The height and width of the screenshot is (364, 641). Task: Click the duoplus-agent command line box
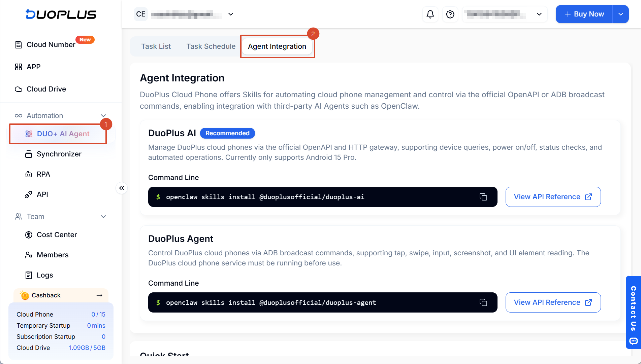(x=323, y=302)
